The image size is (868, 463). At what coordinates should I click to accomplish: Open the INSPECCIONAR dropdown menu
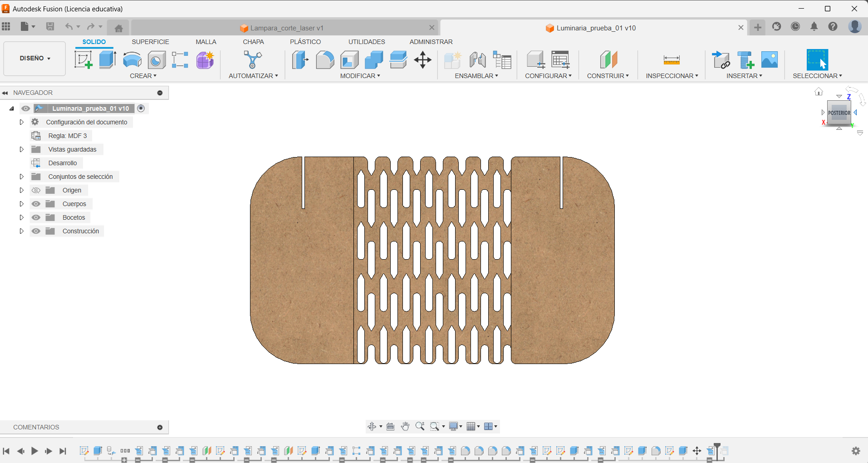pos(672,76)
